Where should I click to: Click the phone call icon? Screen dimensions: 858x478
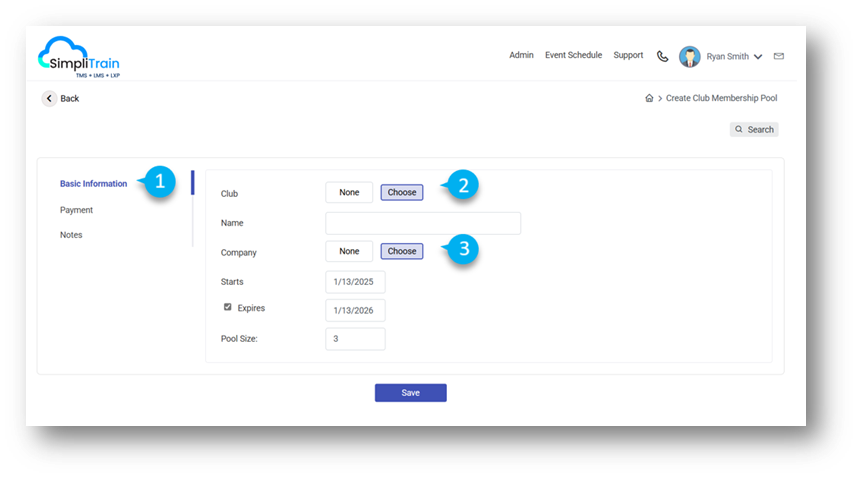(662, 56)
